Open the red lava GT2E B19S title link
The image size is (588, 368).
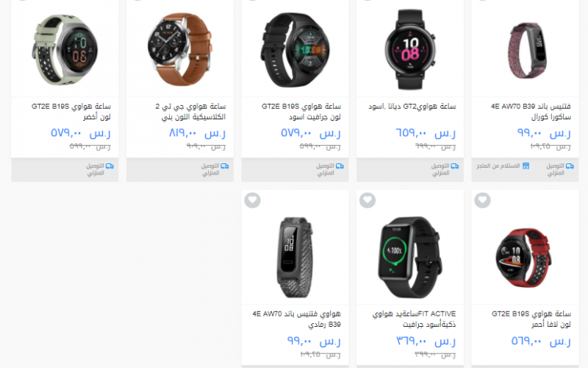coord(531,319)
